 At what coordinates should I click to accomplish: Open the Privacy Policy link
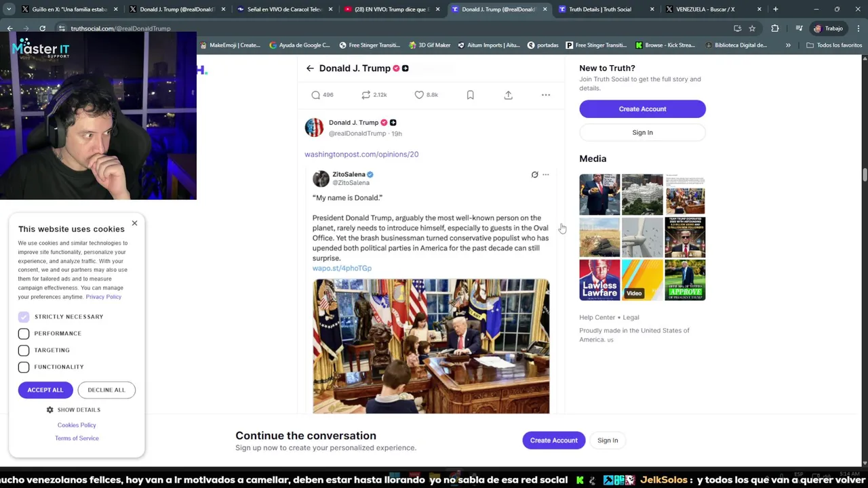pos(104,297)
